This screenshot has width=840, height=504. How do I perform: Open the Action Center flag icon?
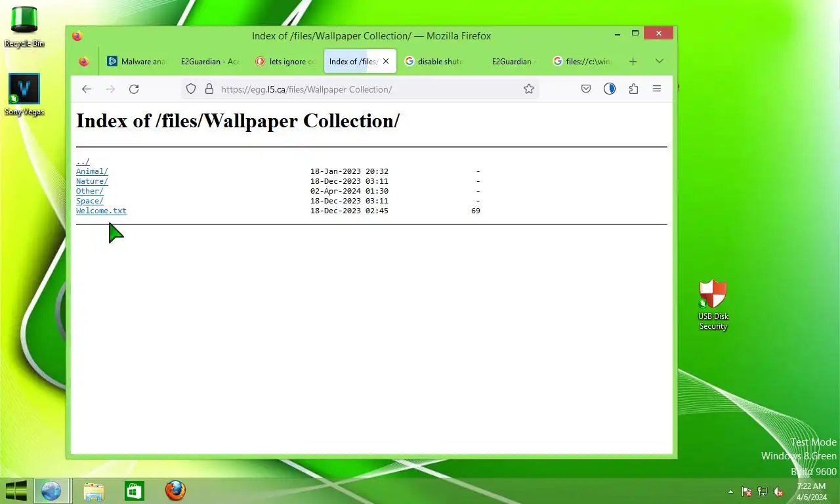pyautogui.click(x=746, y=492)
